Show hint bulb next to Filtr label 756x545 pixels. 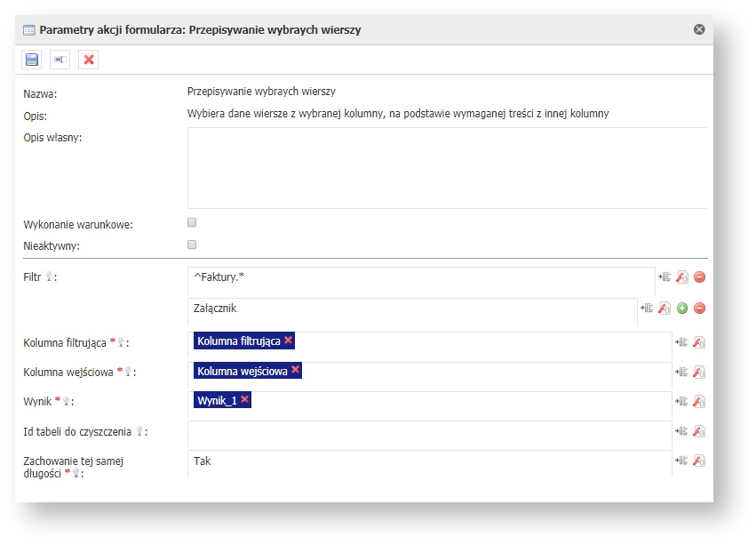[x=50, y=278]
